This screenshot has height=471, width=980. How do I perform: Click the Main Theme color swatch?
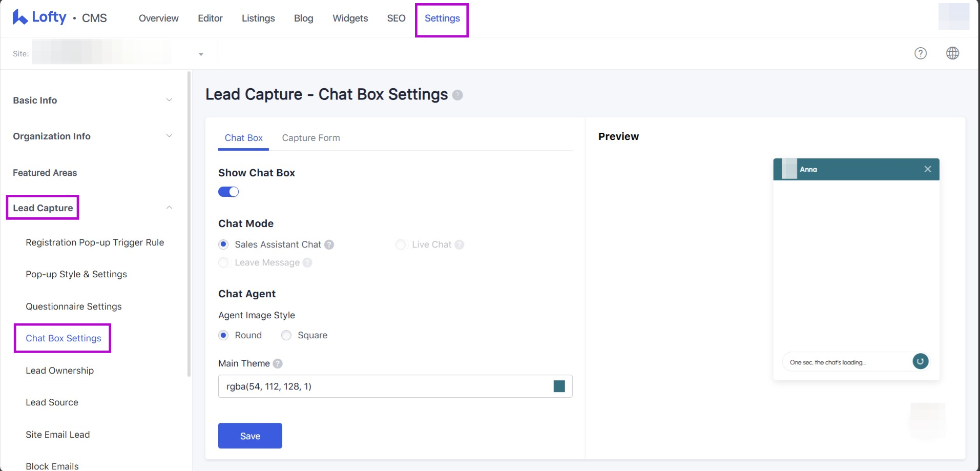pyautogui.click(x=559, y=386)
